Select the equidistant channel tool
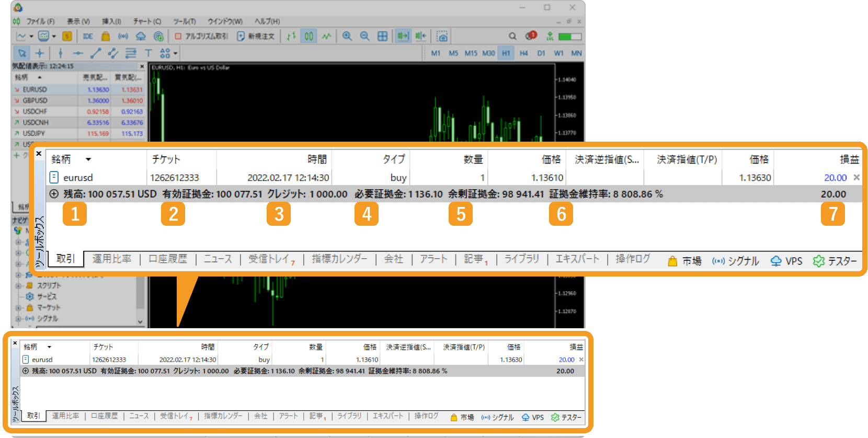Viewport: 868px width, 438px height. tap(113, 53)
